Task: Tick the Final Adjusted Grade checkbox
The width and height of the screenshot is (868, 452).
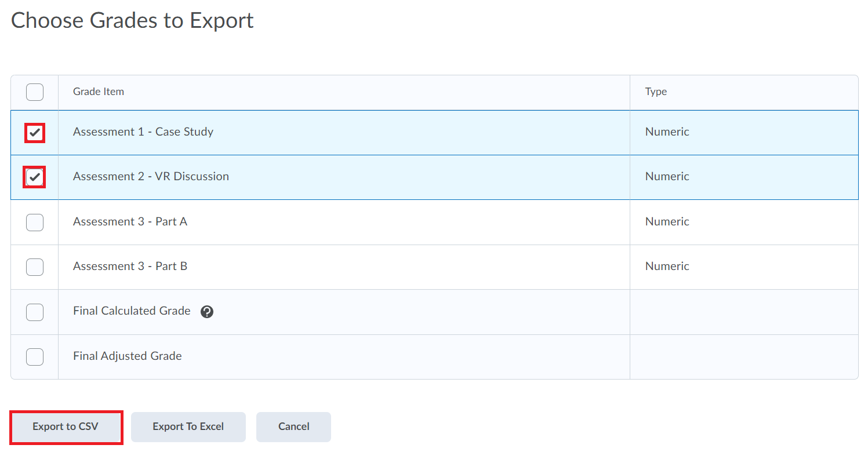Action: click(35, 356)
